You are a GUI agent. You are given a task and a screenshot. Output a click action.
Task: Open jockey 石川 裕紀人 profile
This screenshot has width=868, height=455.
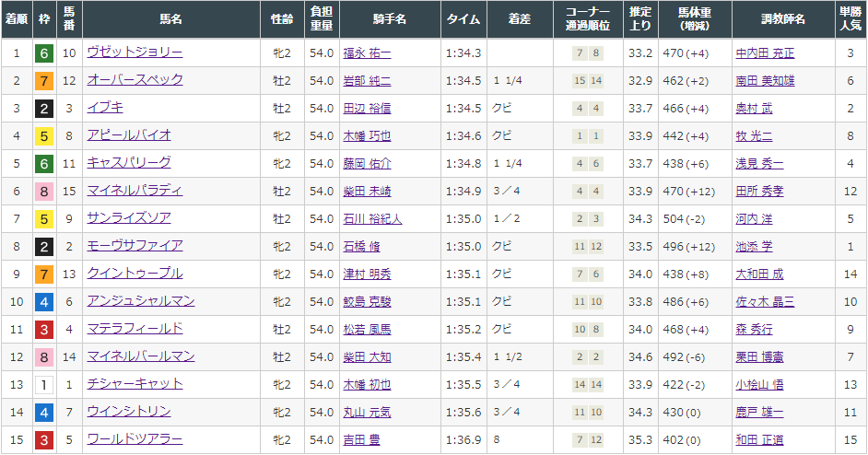(x=372, y=219)
